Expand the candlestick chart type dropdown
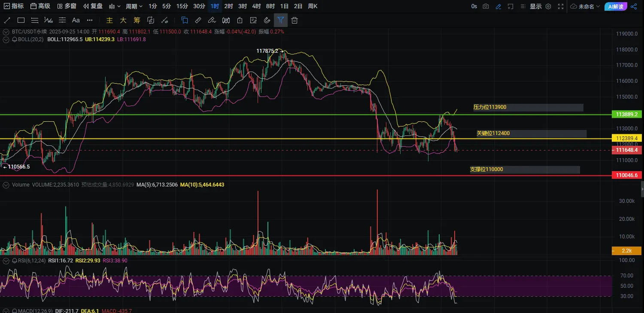Screen dimensions: 644x313 pos(115,6)
